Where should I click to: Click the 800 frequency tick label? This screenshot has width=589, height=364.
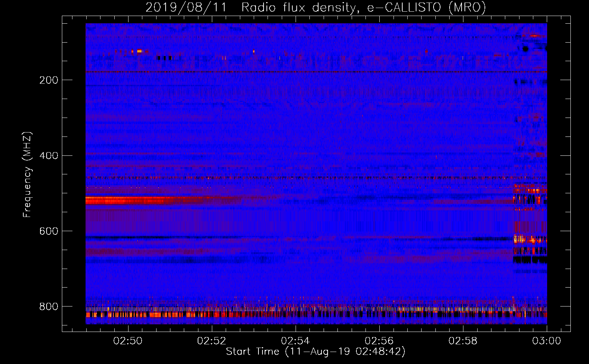(49, 307)
